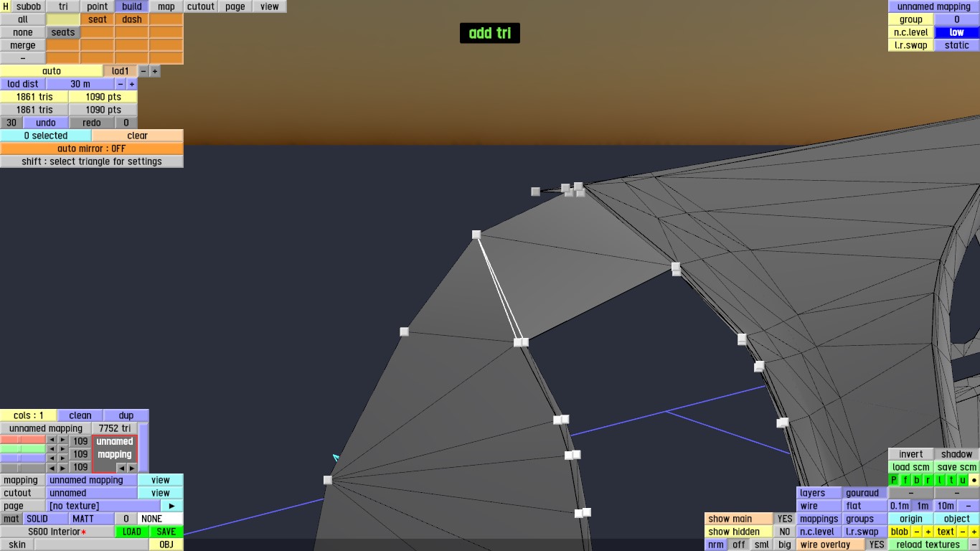
Task: Adjust the blue colour slider
Action: click(x=23, y=458)
